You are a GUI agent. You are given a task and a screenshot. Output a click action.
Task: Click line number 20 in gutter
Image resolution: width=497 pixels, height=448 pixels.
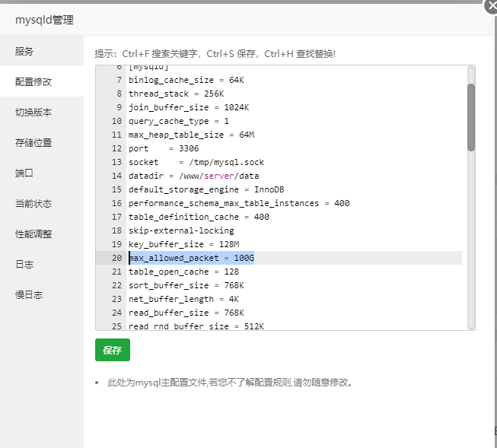point(116,258)
